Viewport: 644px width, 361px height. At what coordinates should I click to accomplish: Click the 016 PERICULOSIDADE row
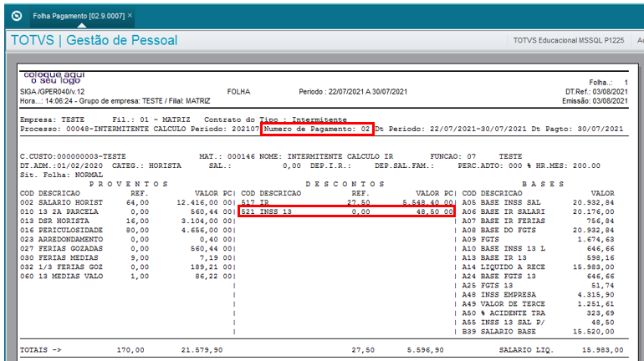point(127,230)
